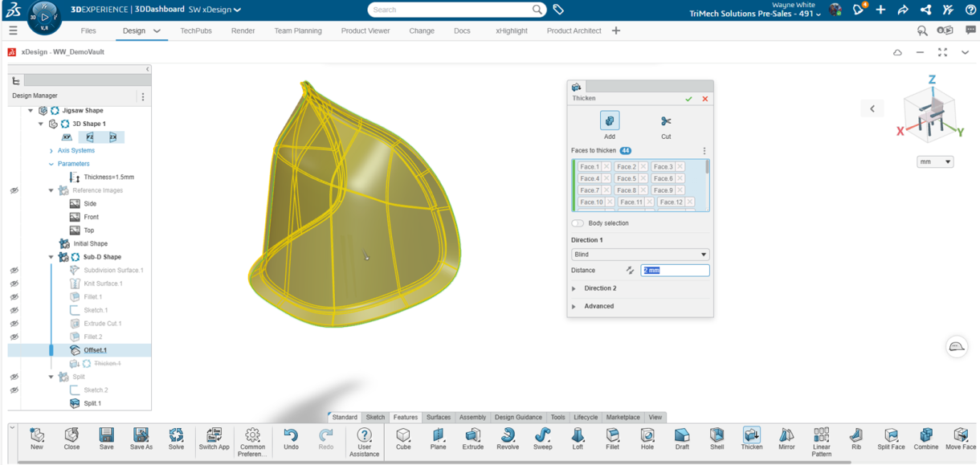
Task: Toggle visibility of Subdivision Surface.1
Action: tap(14, 271)
